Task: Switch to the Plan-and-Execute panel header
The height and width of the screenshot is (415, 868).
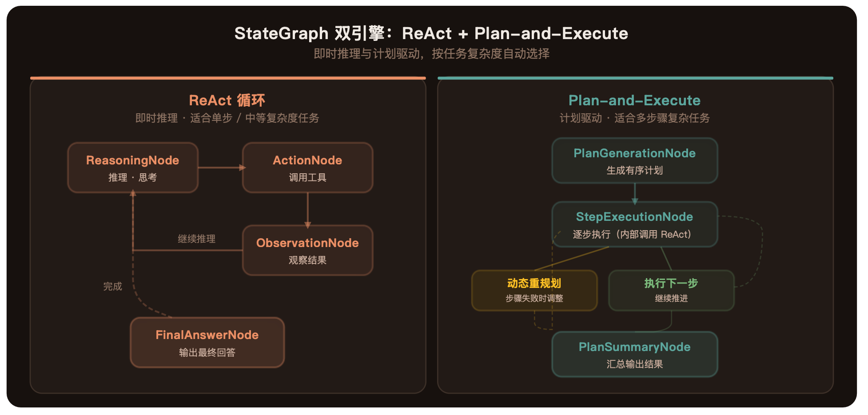Action: [x=634, y=100]
